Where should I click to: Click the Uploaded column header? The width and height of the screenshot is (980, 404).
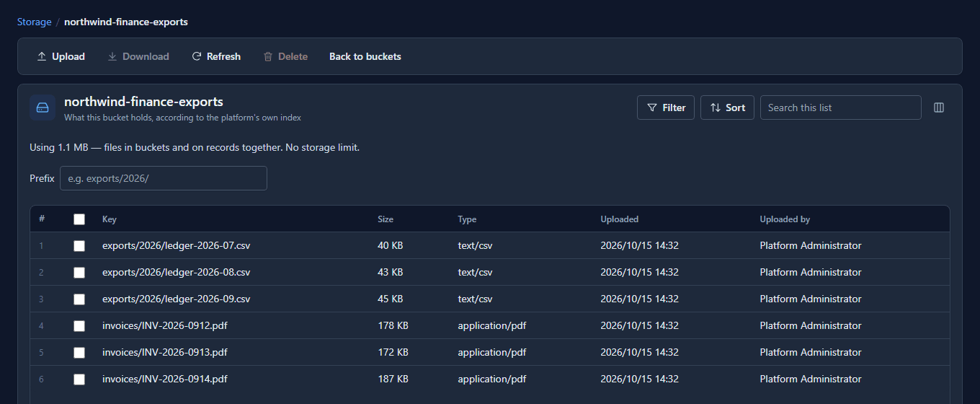pos(620,219)
